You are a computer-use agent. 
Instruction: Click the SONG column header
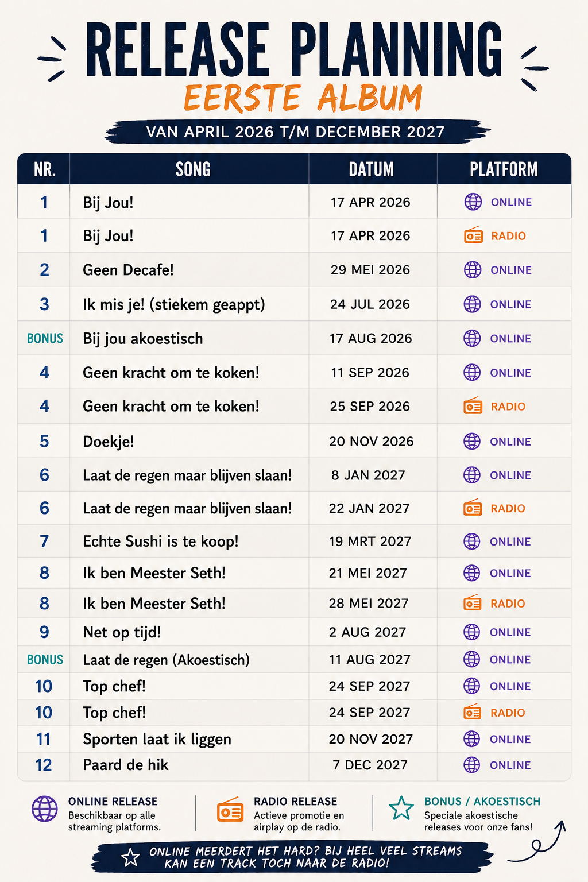[193, 169]
